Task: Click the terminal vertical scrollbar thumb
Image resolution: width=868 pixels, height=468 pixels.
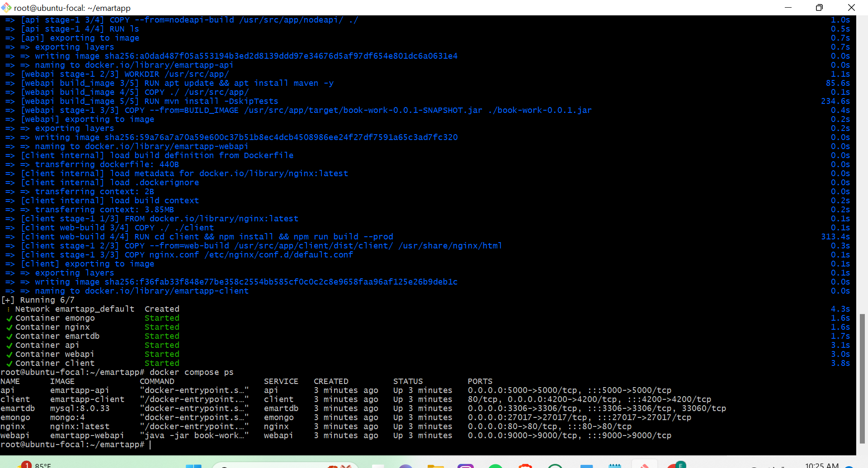Action: [x=862, y=379]
